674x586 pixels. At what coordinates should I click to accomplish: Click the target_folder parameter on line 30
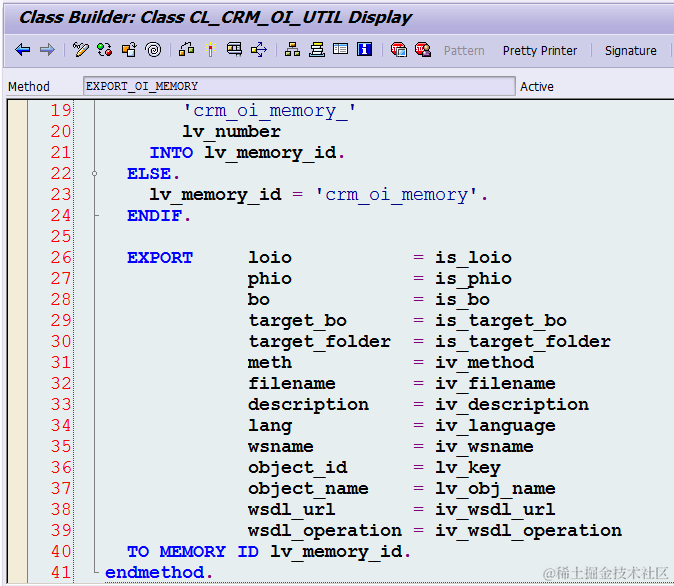tap(319, 342)
